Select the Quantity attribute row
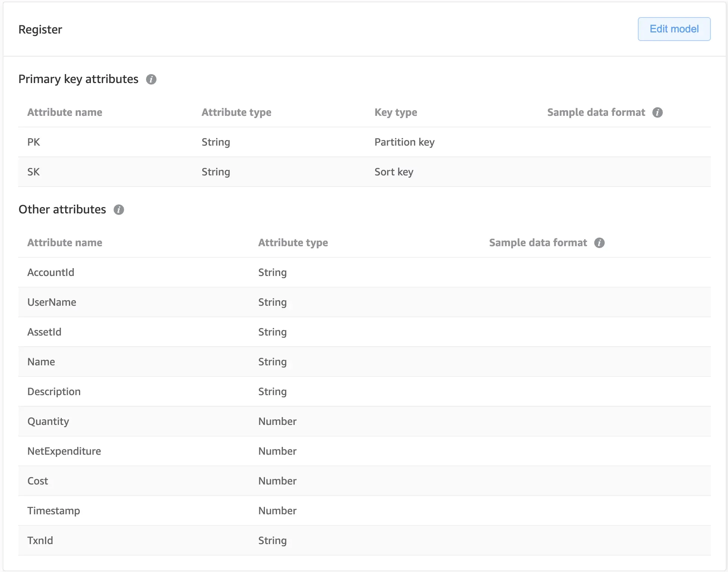The width and height of the screenshot is (728, 572). [x=364, y=422]
